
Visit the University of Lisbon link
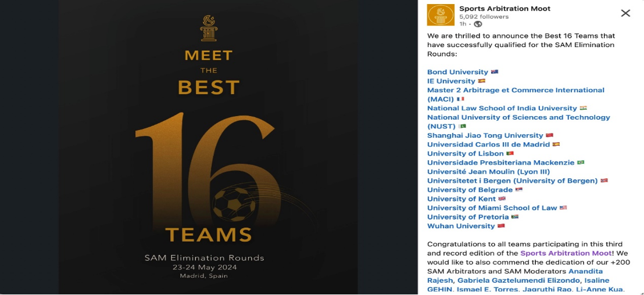[x=466, y=153]
